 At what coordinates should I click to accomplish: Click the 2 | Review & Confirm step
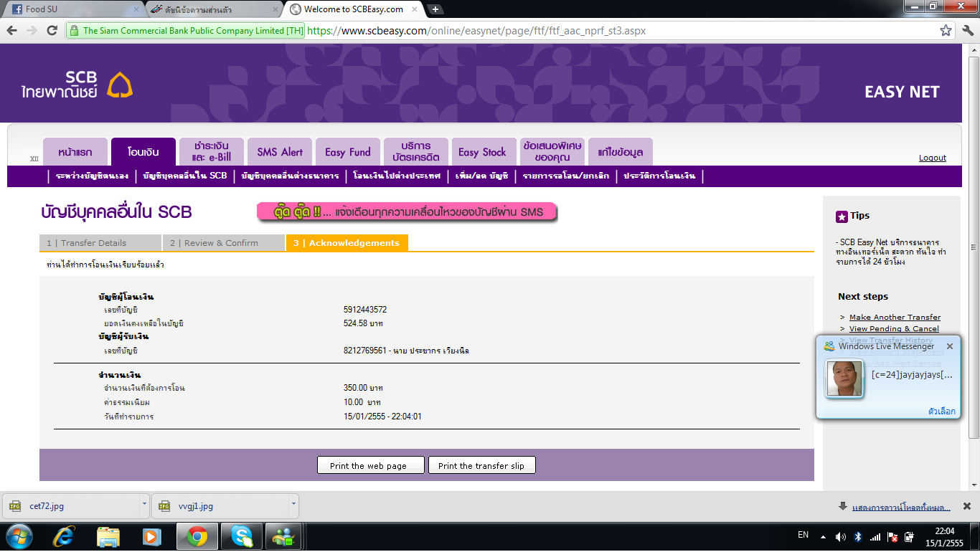pyautogui.click(x=224, y=243)
